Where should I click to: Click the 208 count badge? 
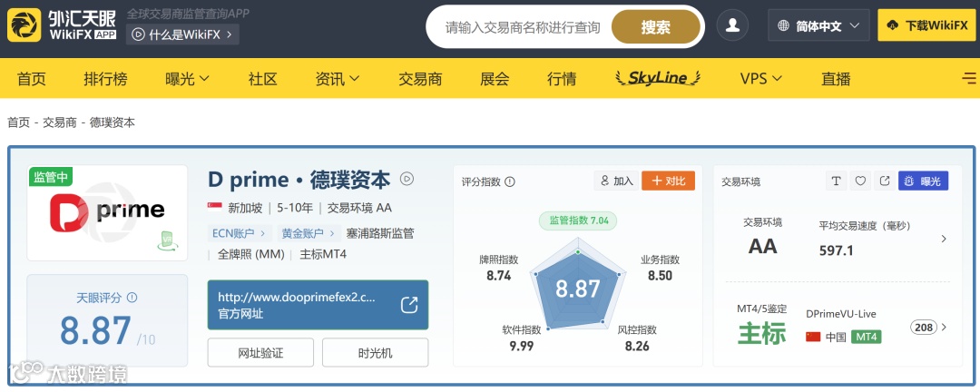pyautogui.click(x=923, y=327)
